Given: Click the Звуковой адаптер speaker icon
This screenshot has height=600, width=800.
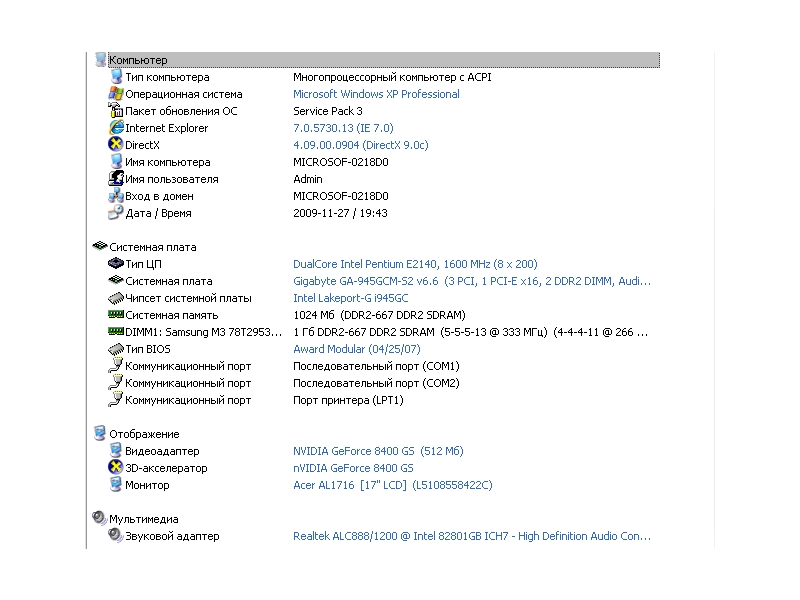Looking at the screenshot, I should [116, 535].
